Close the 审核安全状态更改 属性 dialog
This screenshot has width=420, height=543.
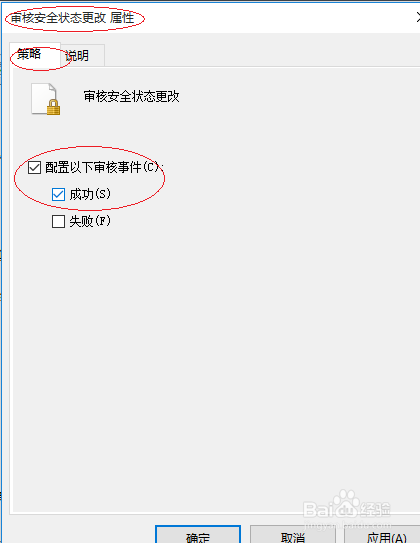(417, 17)
